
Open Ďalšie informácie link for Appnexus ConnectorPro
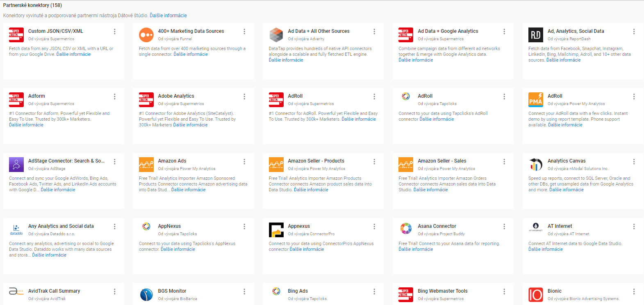[x=307, y=249]
